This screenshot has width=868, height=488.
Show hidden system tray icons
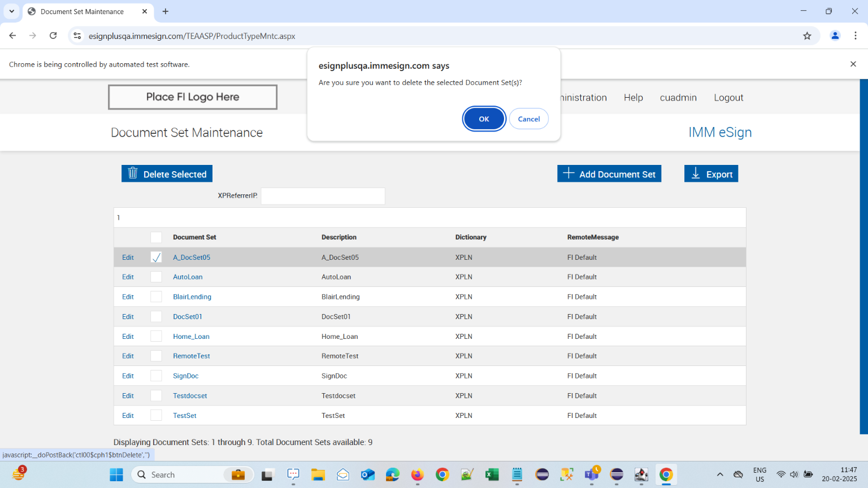(x=720, y=474)
